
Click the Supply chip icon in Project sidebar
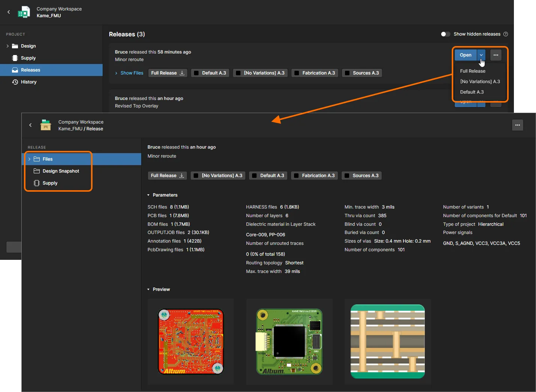[15, 58]
